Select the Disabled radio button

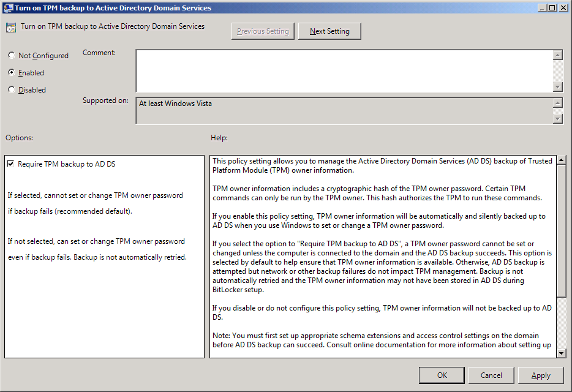(x=11, y=89)
